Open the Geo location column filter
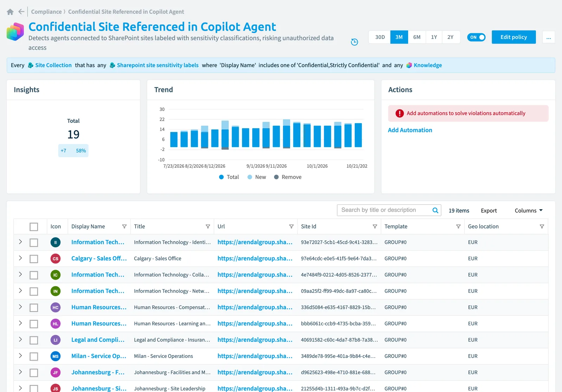Screen dimensions: 562x392 coord(542,227)
